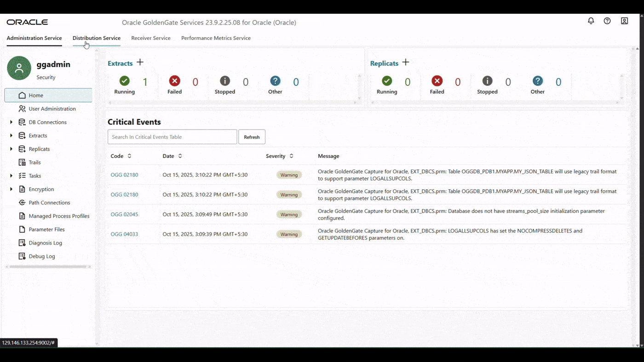Click the User Administration people icon
This screenshot has height=362, width=644.
coord(22,109)
